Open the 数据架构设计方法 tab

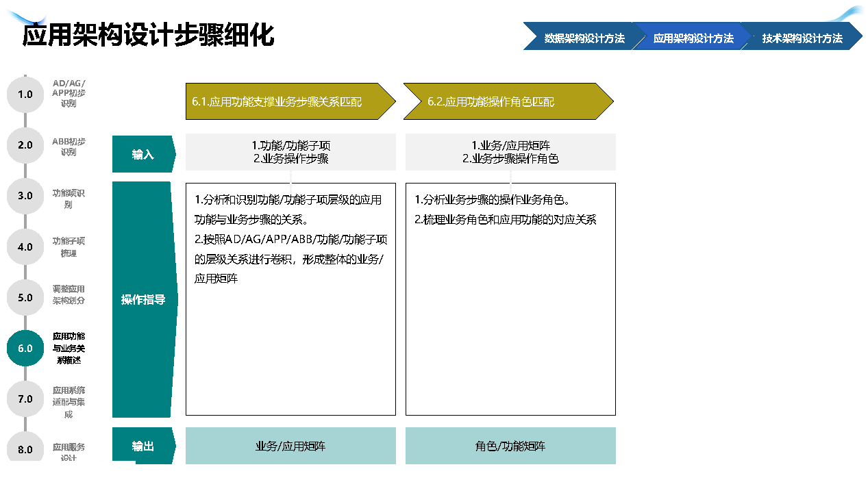pos(583,38)
